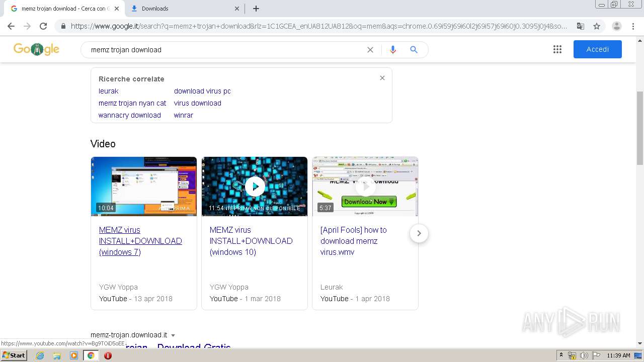The height and width of the screenshot is (362, 644).
Task: Dismiss the Ricerche correlate box
Action: [x=382, y=78]
